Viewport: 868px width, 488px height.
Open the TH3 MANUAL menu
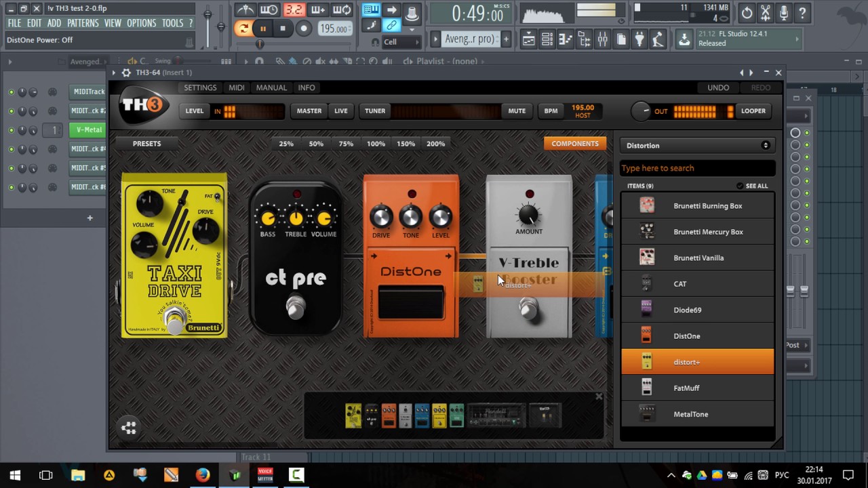pyautogui.click(x=271, y=87)
